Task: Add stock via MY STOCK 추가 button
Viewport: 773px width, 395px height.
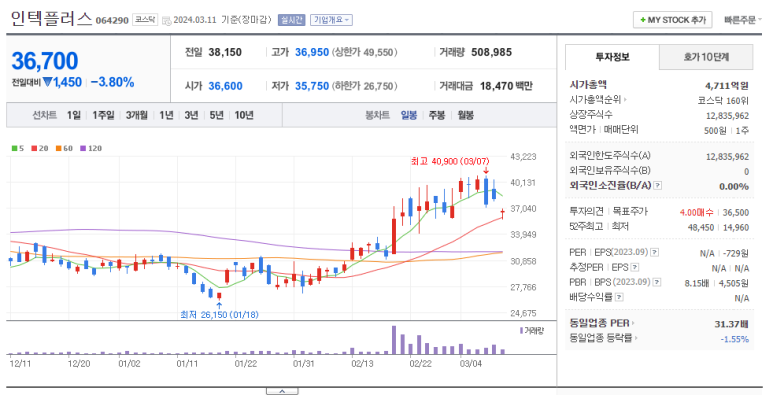Action: coord(672,20)
